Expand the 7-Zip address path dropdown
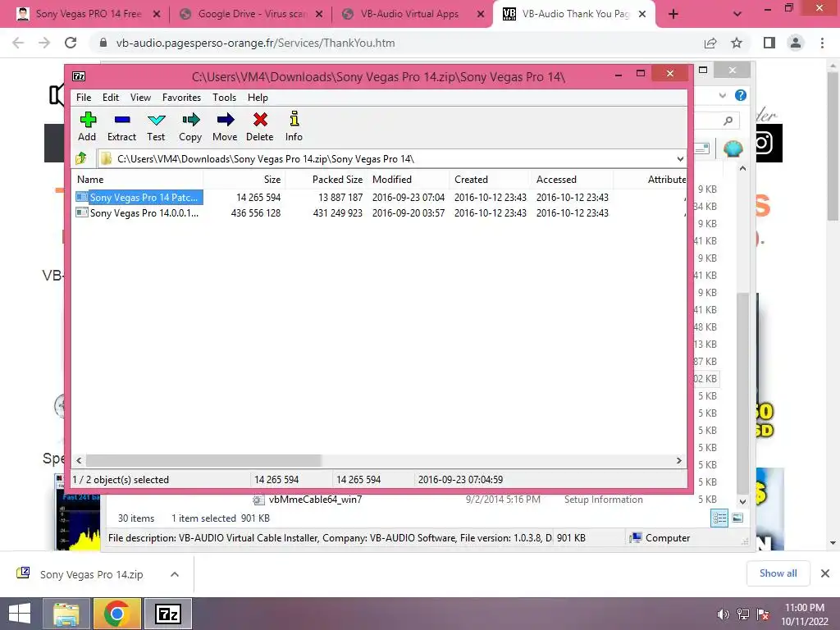 click(680, 159)
